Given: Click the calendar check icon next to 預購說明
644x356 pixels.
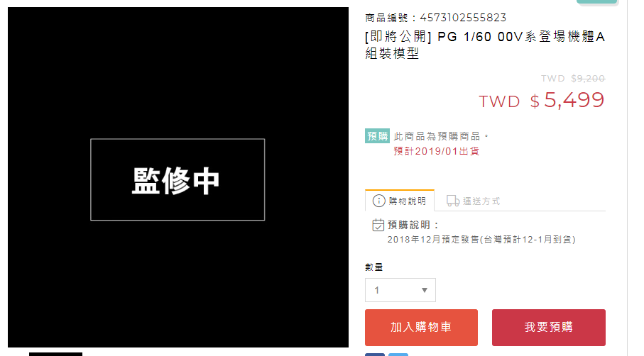Looking at the screenshot, I should click(x=378, y=225).
